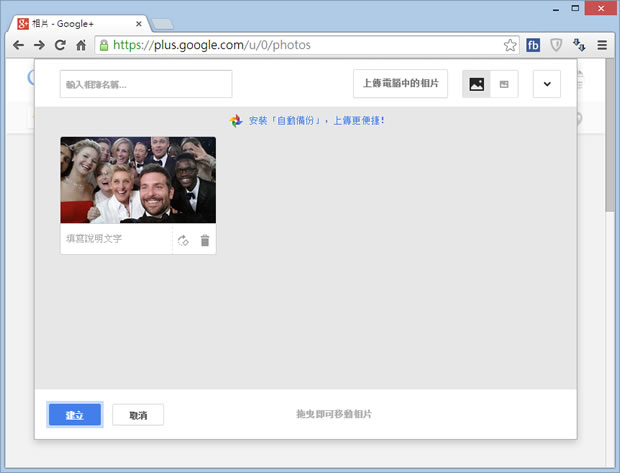Minimize the Chrome window
The height and width of the screenshot is (473, 620).
coord(556,9)
